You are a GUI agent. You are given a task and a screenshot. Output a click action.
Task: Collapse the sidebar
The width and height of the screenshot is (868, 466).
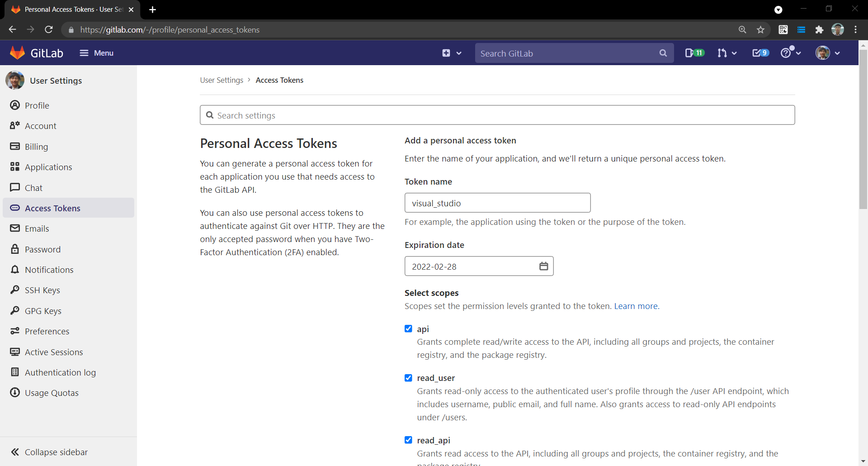(49, 452)
